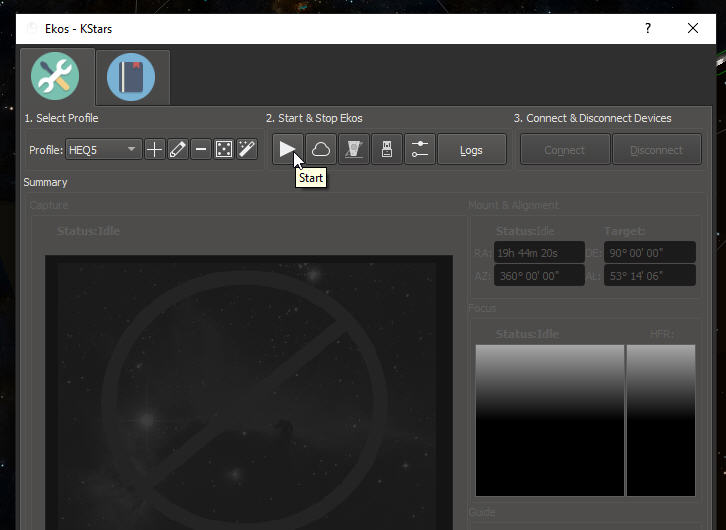This screenshot has height=530, width=726.
Task: Open the USB device icon button
Action: point(387,150)
